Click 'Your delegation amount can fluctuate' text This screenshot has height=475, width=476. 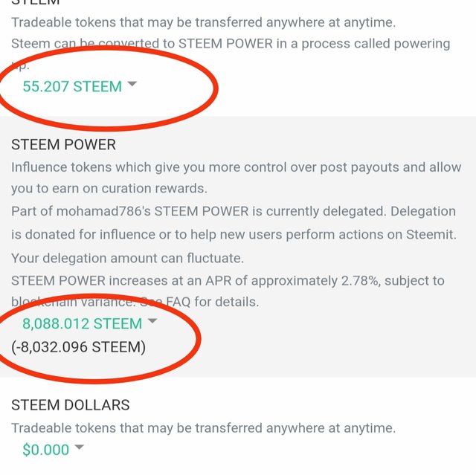click(127, 259)
